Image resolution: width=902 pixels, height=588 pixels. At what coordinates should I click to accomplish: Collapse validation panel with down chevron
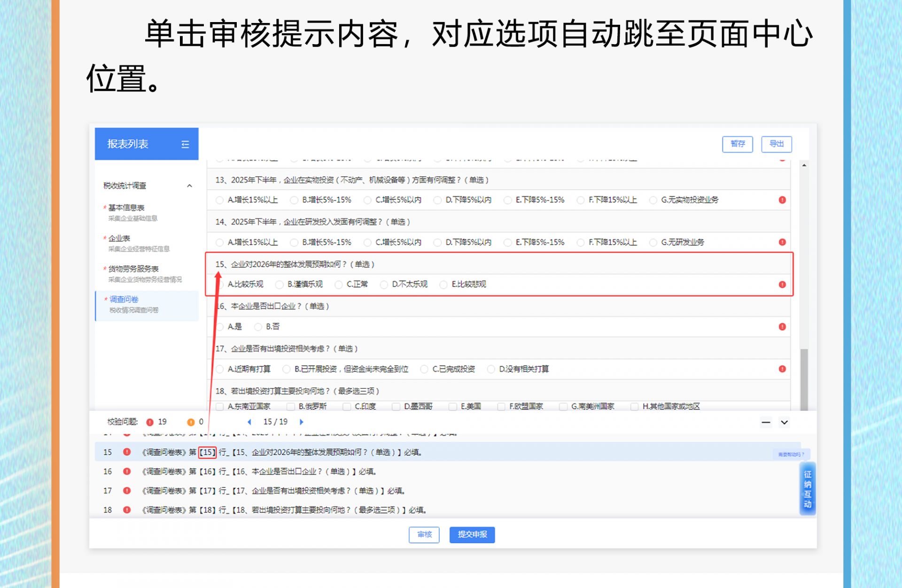coord(784,422)
